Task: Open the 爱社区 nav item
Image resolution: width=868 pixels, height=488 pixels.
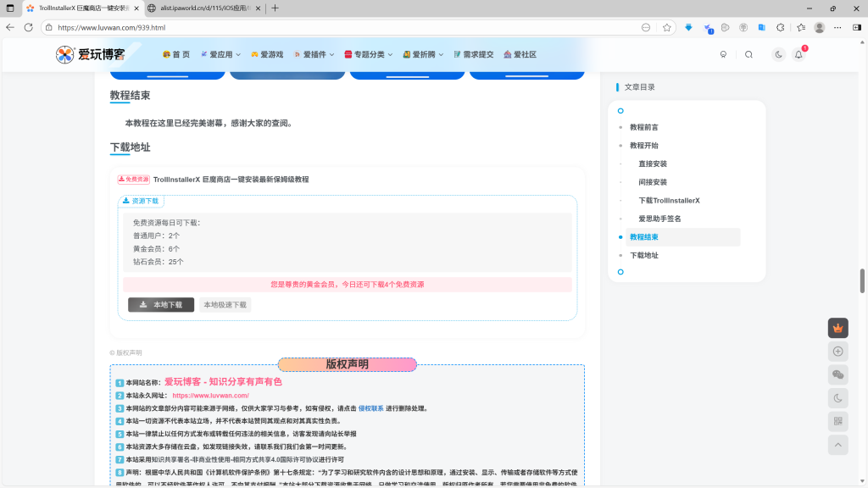Action: (x=520, y=54)
